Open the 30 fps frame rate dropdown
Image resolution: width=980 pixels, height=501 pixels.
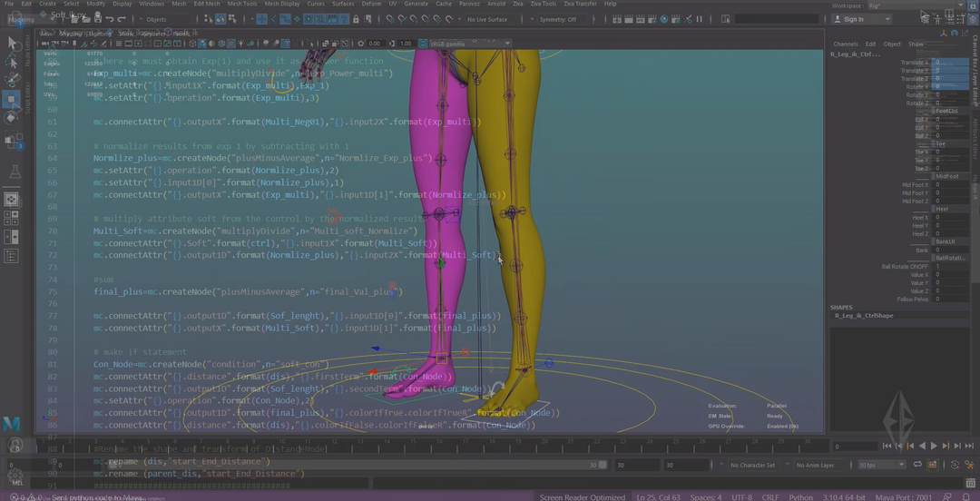[882, 465]
